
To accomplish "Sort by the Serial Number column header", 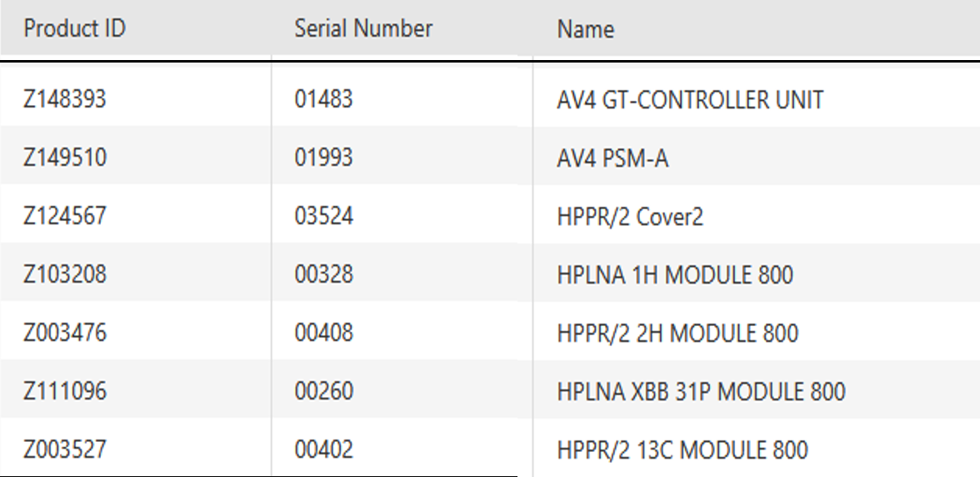I will [363, 29].
